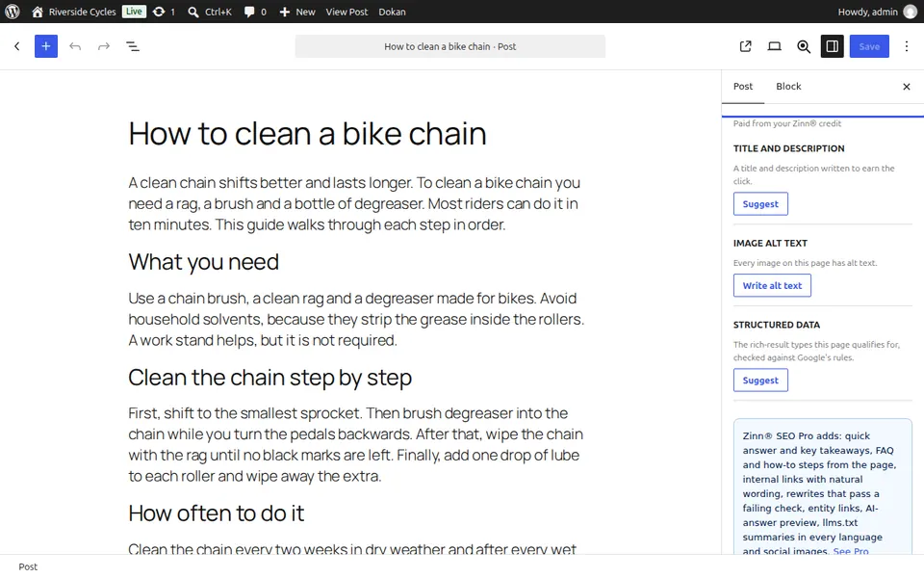Open the Ctrl+K search command

click(x=210, y=12)
